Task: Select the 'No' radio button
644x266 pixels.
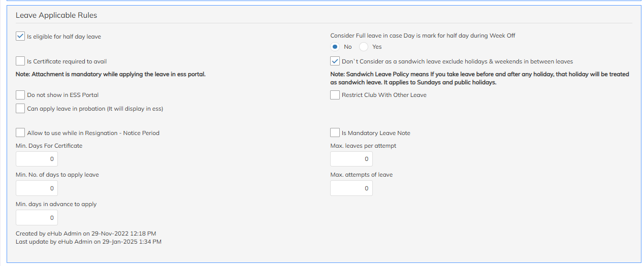Action: [x=335, y=47]
